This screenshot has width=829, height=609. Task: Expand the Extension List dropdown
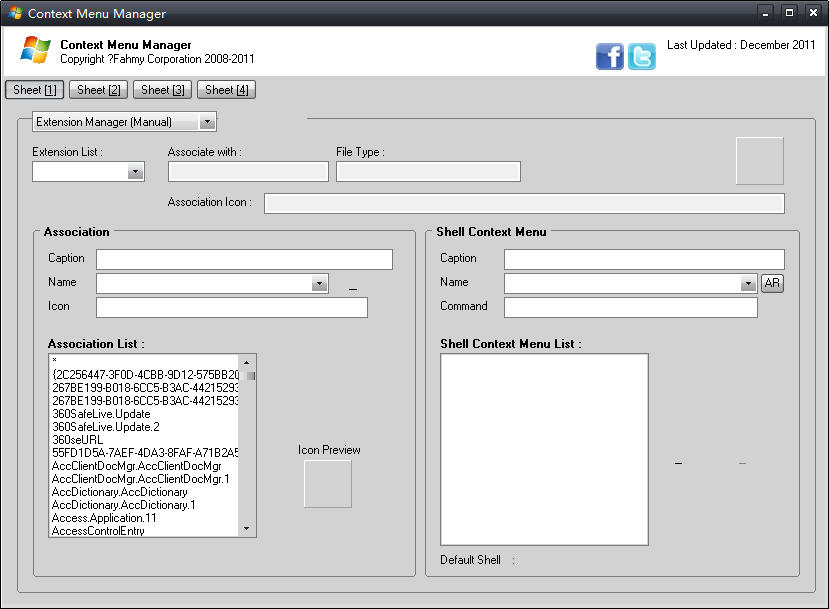click(136, 171)
